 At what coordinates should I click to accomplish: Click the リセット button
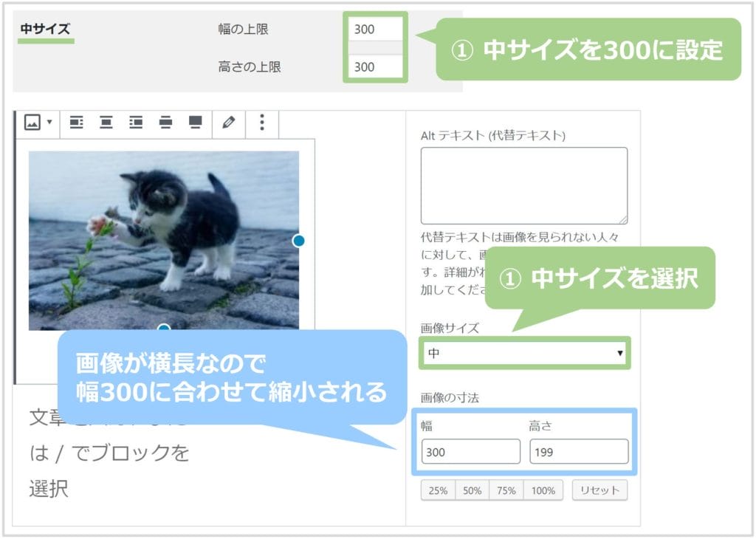tap(599, 490)
